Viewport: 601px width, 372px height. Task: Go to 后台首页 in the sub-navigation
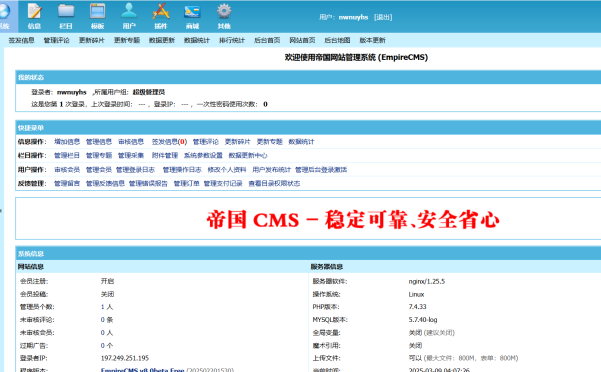[x=267, y=40]
